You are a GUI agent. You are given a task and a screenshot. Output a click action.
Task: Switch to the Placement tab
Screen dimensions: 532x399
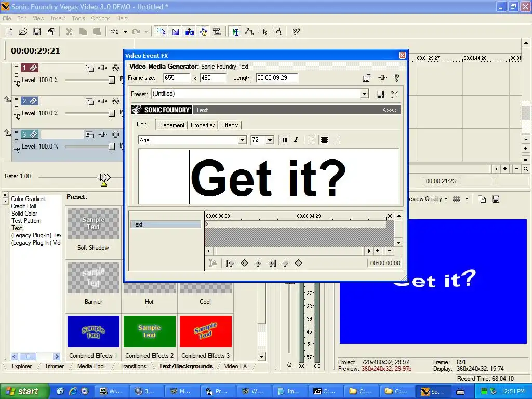click(171, 125)
